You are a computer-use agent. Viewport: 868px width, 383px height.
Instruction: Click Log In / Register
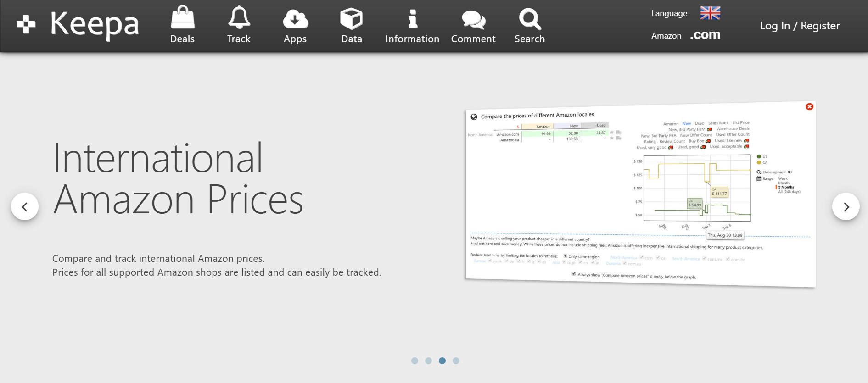(800, 26)
